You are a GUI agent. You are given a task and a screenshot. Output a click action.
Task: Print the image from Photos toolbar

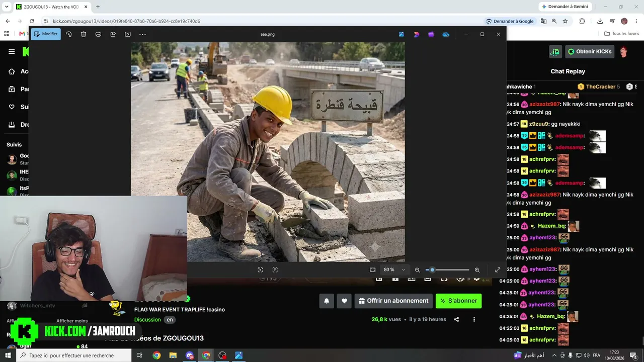coord(98,34)
